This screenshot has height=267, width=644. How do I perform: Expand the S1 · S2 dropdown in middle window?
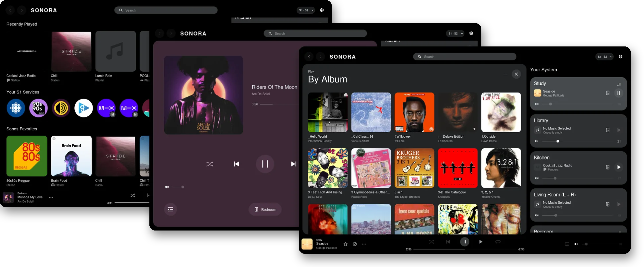coord(455,33)
